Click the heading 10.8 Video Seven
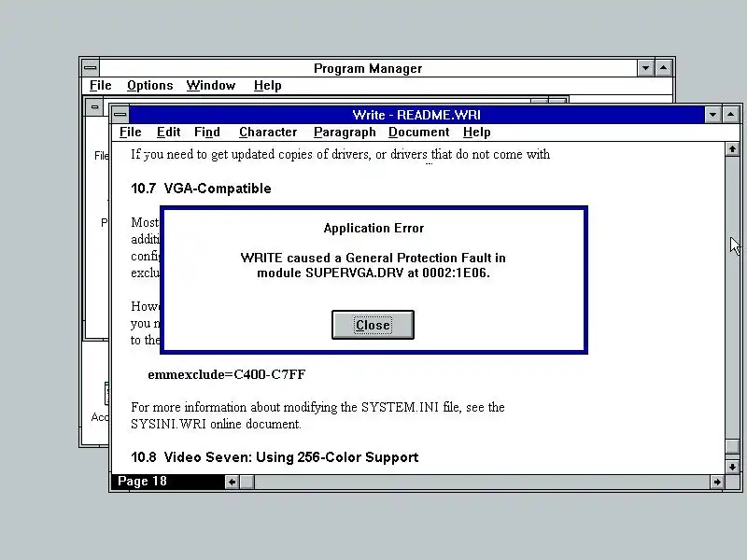 (x=275, y=457)
